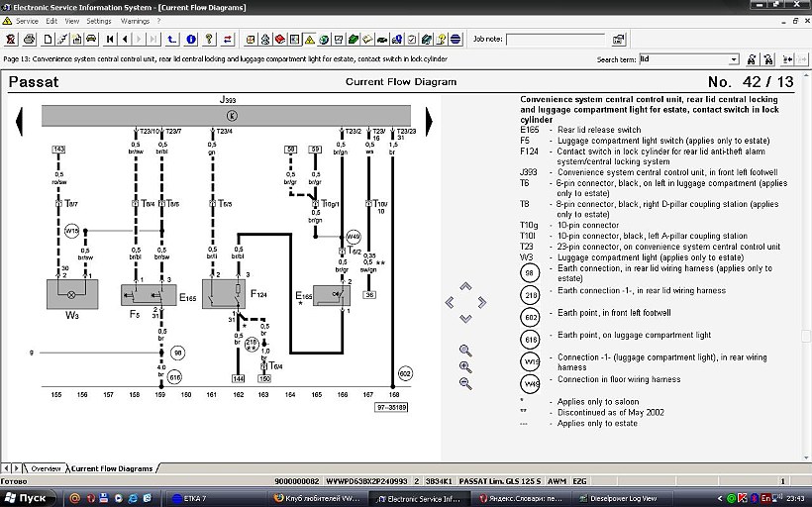Screen dimensions: 812x507
Task: Open the Пуск start button
Action: point(27,498)
